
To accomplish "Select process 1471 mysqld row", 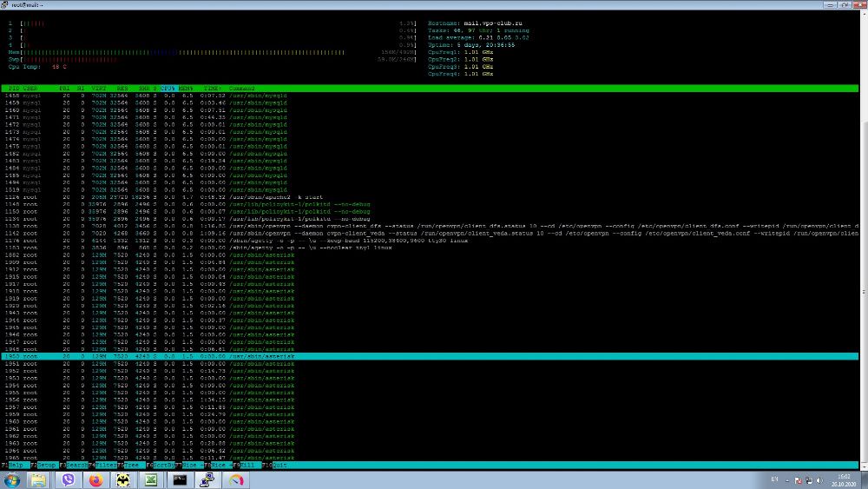I will (x=431, y=117).
